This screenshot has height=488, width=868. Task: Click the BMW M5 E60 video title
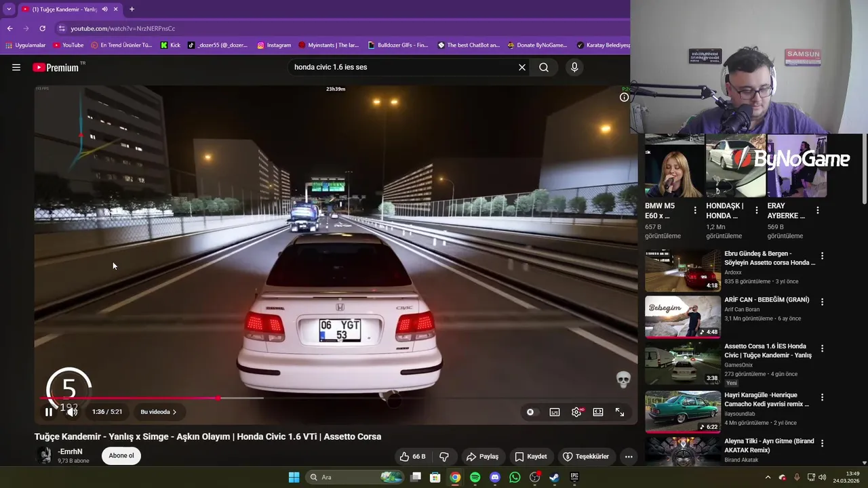tap(660, 211)
